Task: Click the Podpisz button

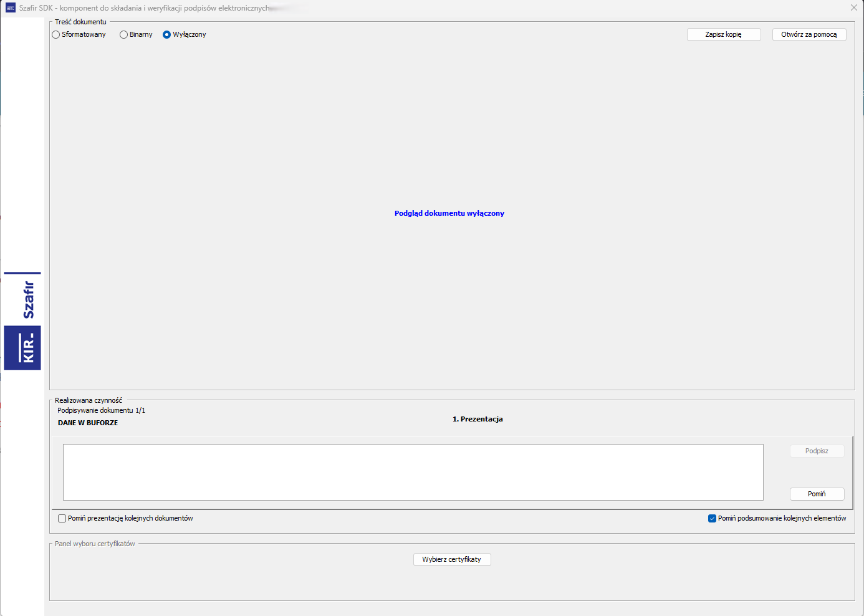Action: pyautogui.click(x=817, y=451)
